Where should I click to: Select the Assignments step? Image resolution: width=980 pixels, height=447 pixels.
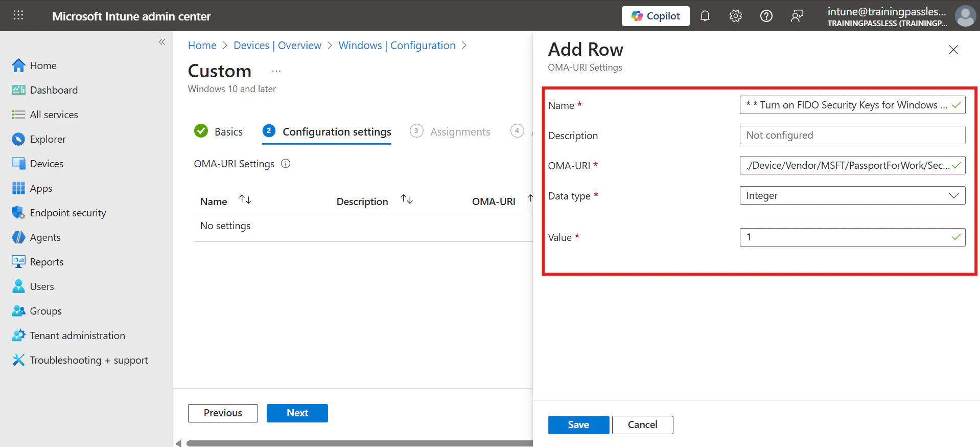point(450,131)
